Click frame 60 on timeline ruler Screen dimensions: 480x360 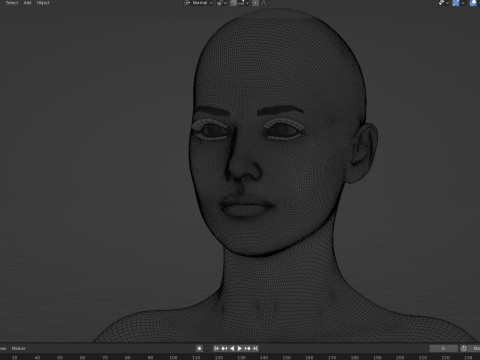[83, 357]
